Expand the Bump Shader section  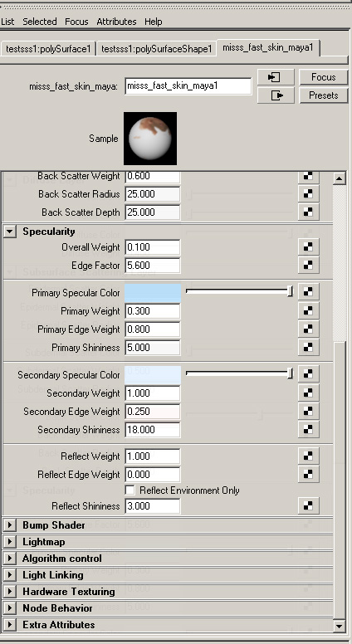(x=10, y=524)
